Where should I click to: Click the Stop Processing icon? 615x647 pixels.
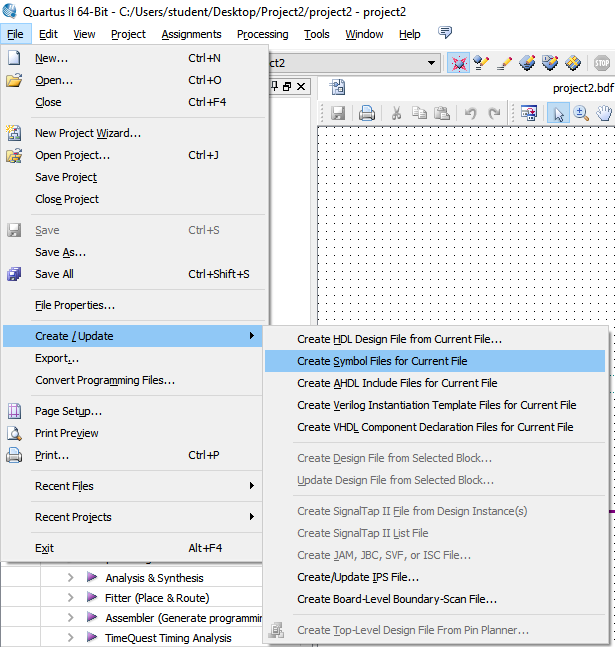tap(601, 62)
